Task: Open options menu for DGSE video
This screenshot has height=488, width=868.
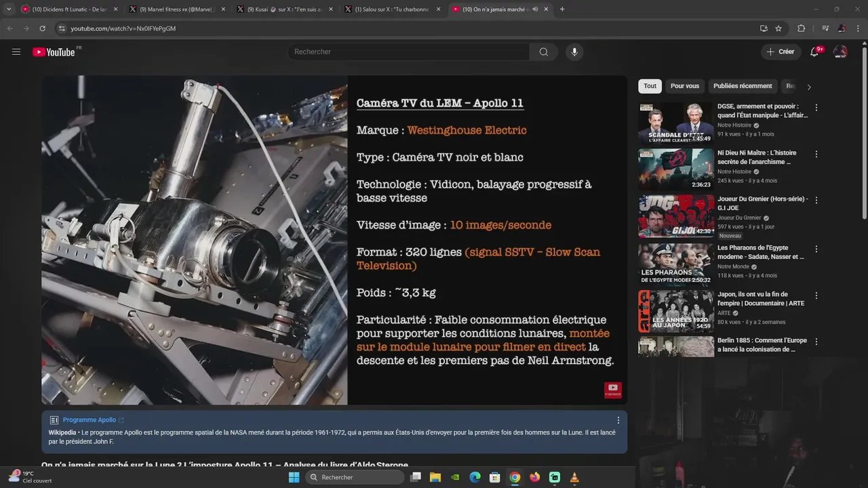Action: tap(816, 108)
